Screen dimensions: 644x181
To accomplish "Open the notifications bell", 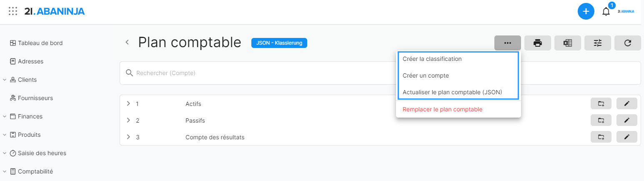I will 606,12.
